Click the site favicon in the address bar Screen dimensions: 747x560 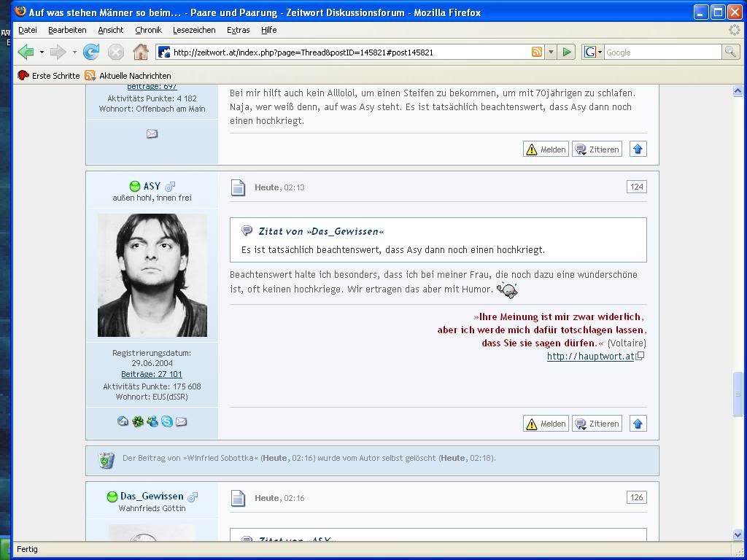point(164,52)
